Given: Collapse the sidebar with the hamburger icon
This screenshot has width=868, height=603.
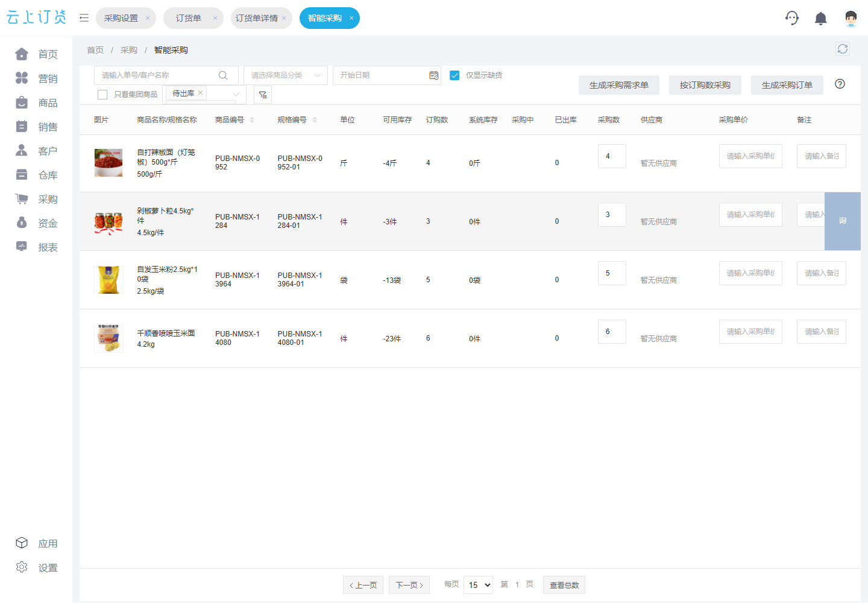Looking at the screenshot, I should click(84, 18).
